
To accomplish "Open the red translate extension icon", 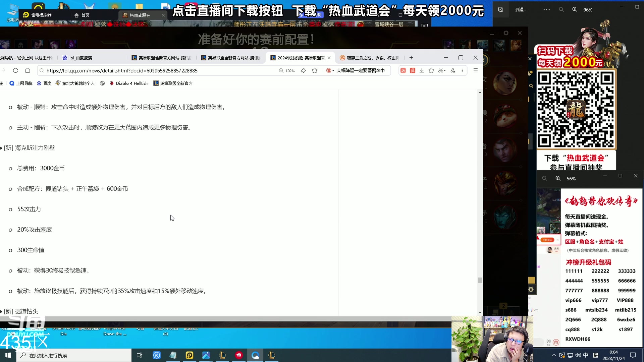I will pos(412,70).
